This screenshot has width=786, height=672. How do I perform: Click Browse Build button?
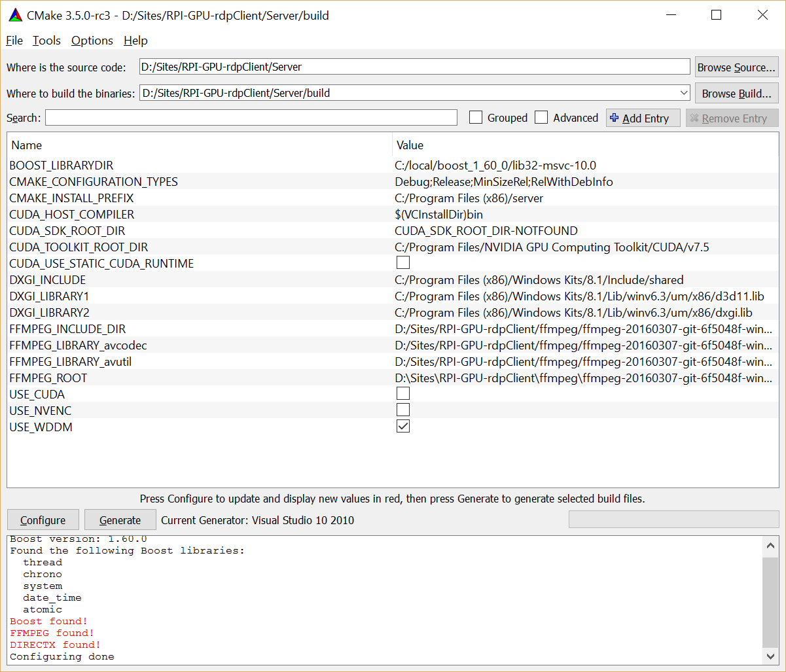click(736, 93)
